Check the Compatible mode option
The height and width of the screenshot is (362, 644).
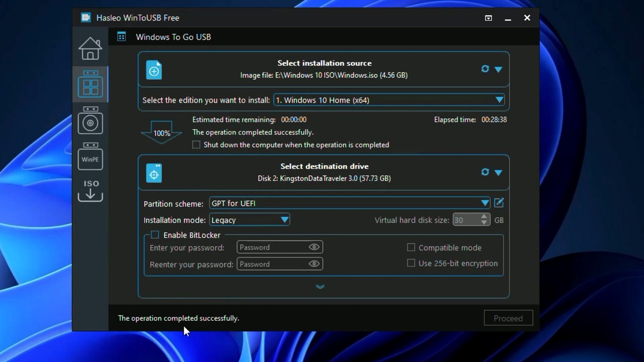411,247
